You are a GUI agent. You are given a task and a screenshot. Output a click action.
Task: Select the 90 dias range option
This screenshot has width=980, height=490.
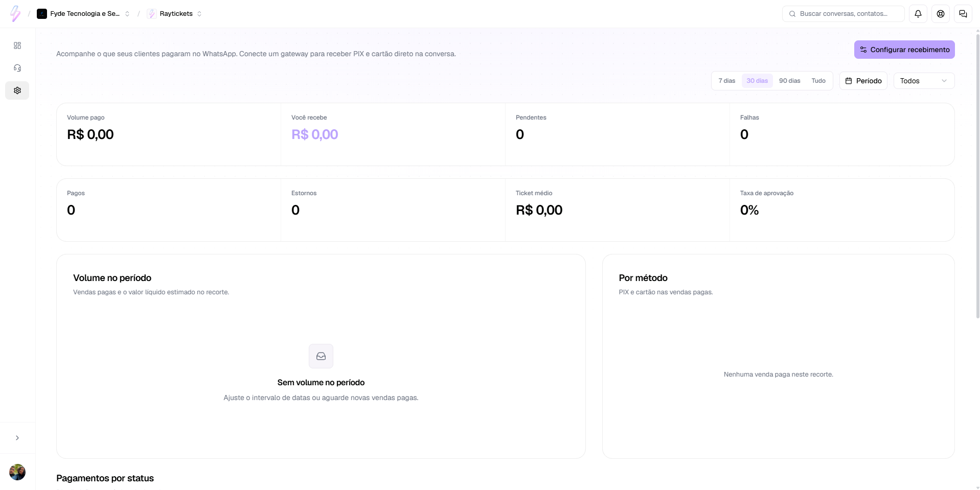(790, 81)
